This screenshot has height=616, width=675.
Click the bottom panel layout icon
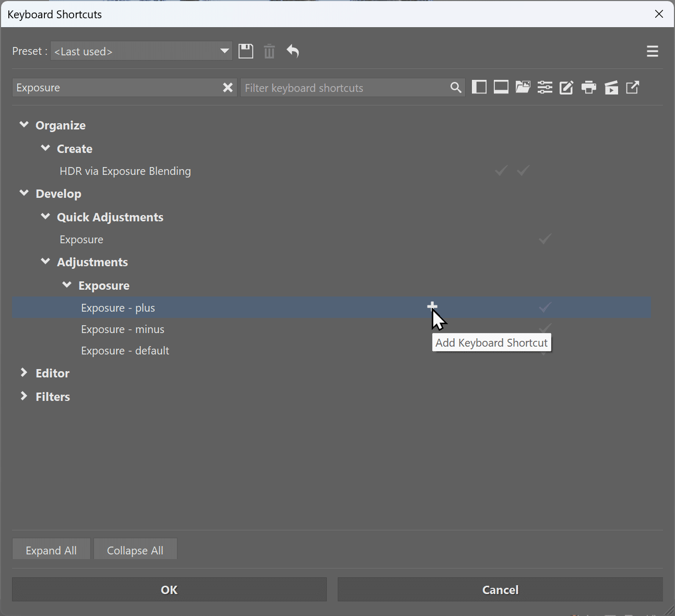[x=501, y=87]
